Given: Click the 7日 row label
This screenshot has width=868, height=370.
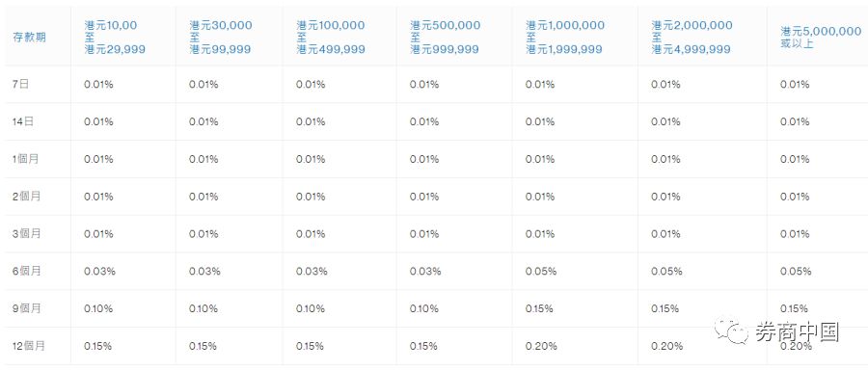Looking at the screenshot, I should (19, 84).
